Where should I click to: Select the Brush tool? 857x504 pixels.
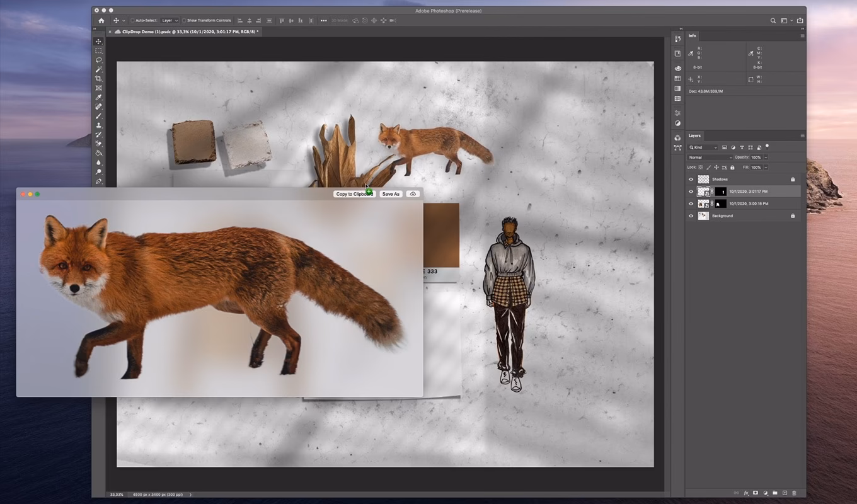tap(99, 116)
